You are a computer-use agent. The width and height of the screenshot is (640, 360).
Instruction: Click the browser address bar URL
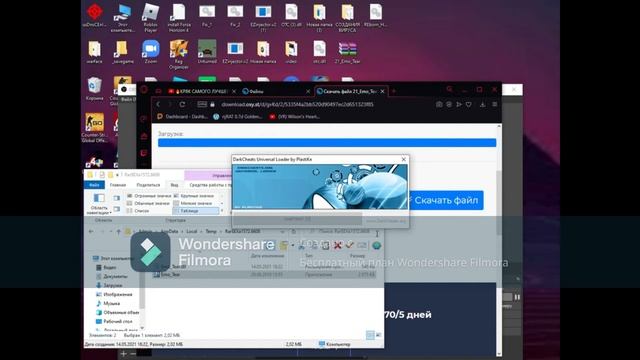point(297,104)
